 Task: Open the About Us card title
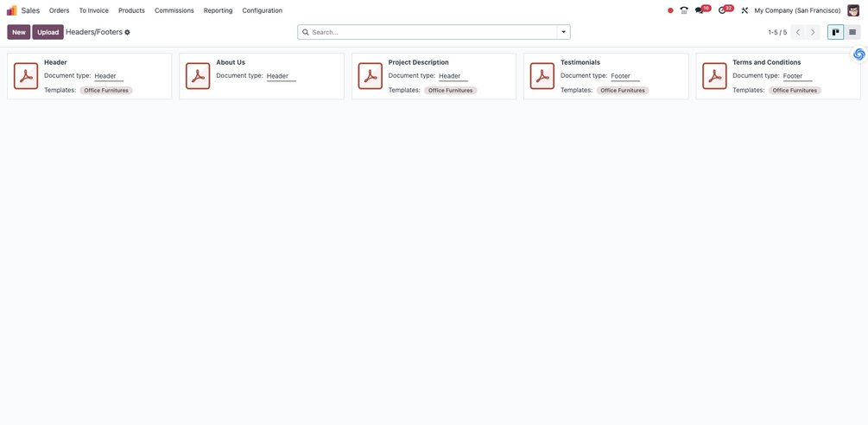pos(231,62)
